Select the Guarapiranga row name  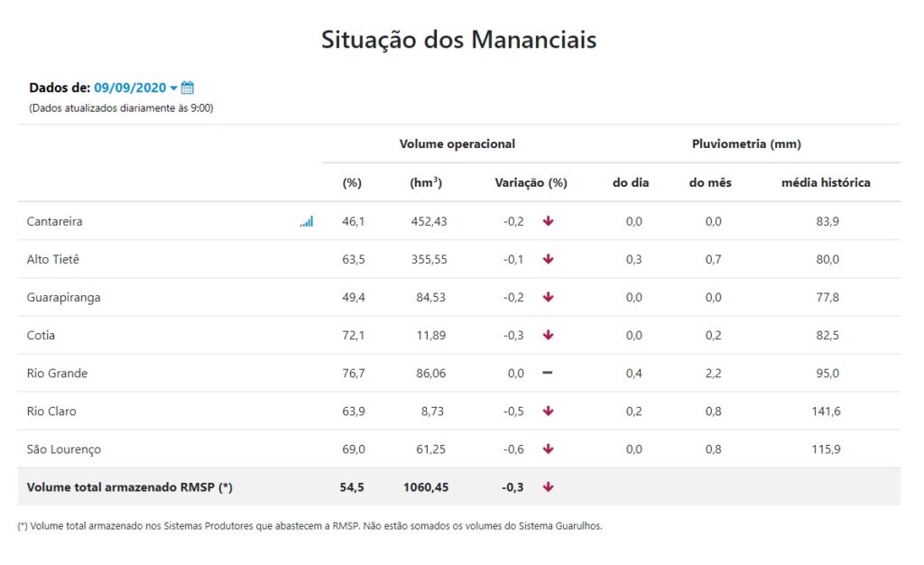(63, 297)
